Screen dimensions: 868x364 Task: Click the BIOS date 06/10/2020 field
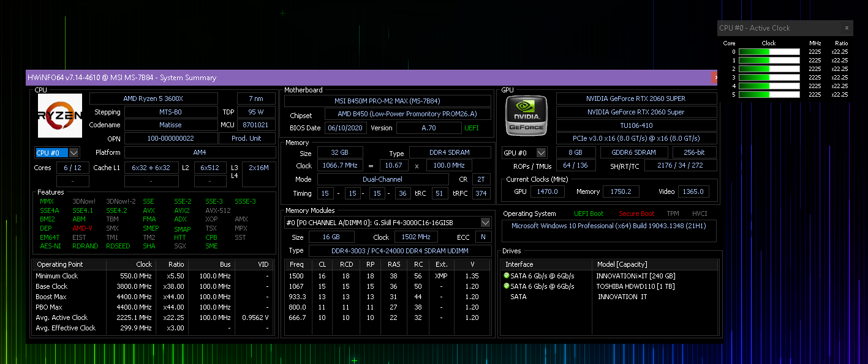click(x=345, y=128)
